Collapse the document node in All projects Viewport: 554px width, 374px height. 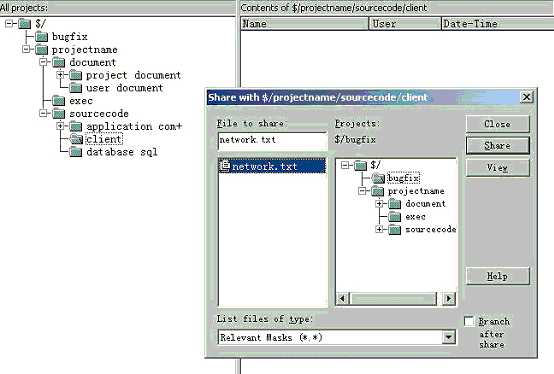click(43, 62)
